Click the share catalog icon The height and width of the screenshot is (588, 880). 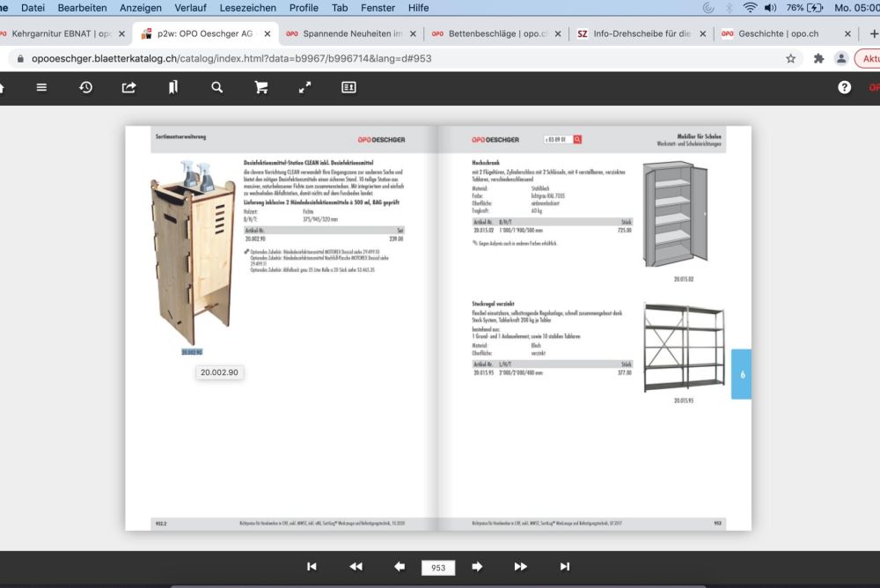point(129,87)
